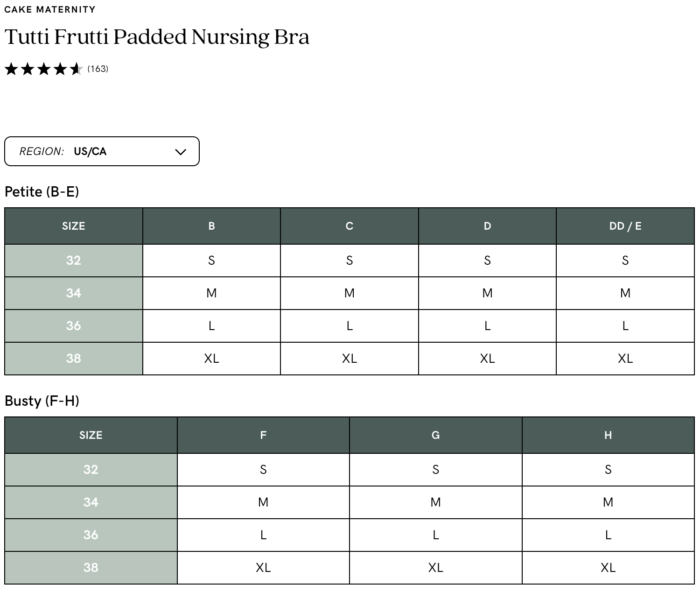
Task: Click XL cell under Petite D column
Action: pos(487,359)
